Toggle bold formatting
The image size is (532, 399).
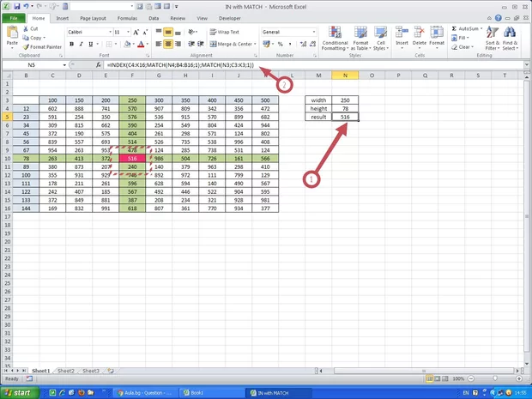[71, 44]
